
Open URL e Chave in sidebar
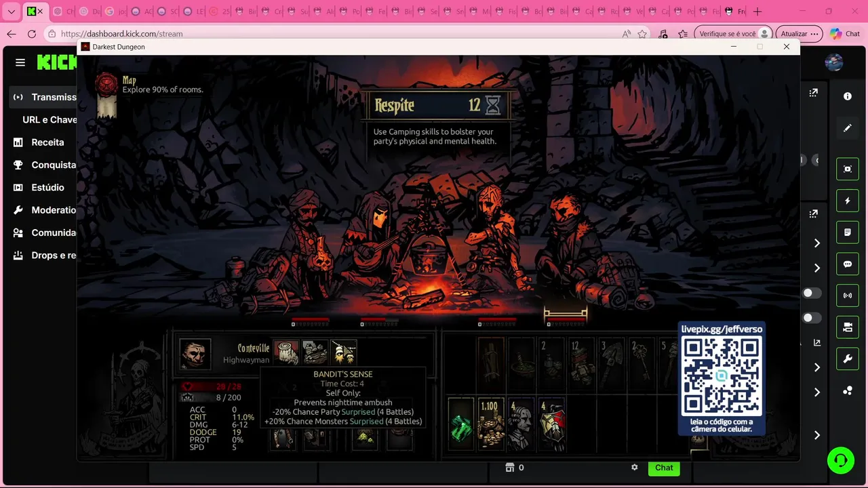coord(50,120)
